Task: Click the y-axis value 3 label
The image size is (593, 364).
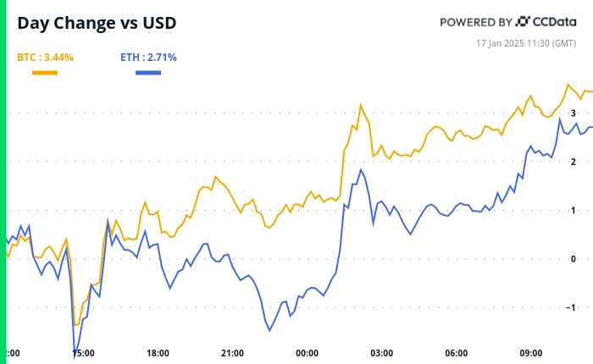Action: click(574, 113)
